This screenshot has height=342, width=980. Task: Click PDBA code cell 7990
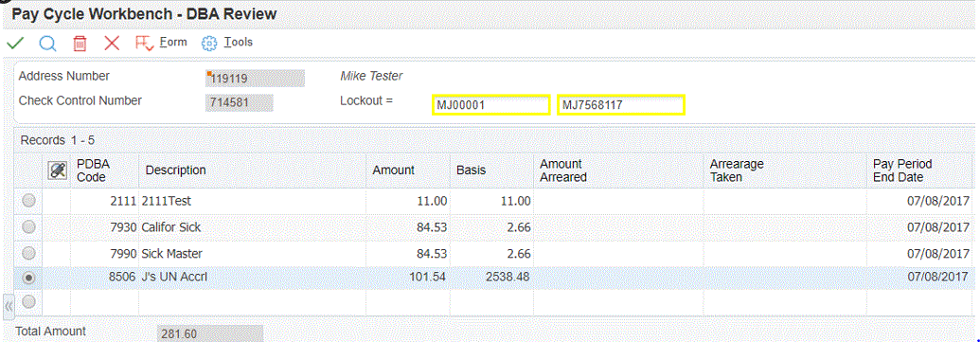click(104, 254)
